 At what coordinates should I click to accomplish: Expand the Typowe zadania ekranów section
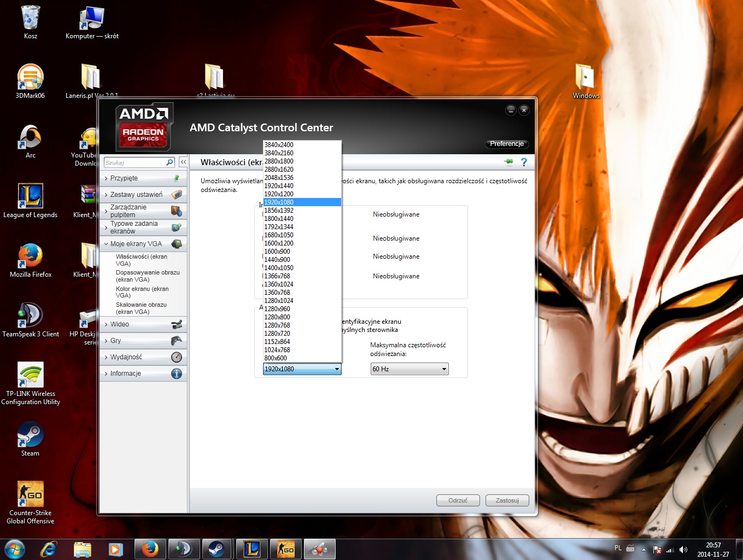(x=143, y=227)
